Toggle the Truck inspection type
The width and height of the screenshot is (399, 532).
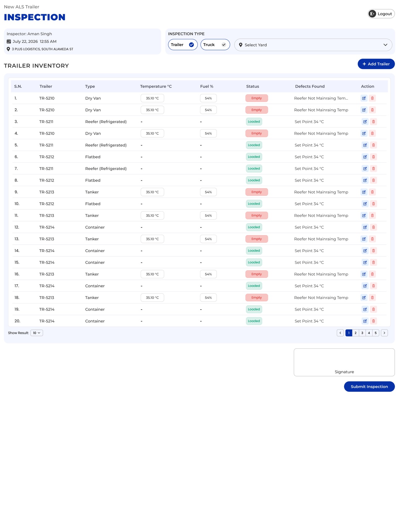(x=215, y=45)
